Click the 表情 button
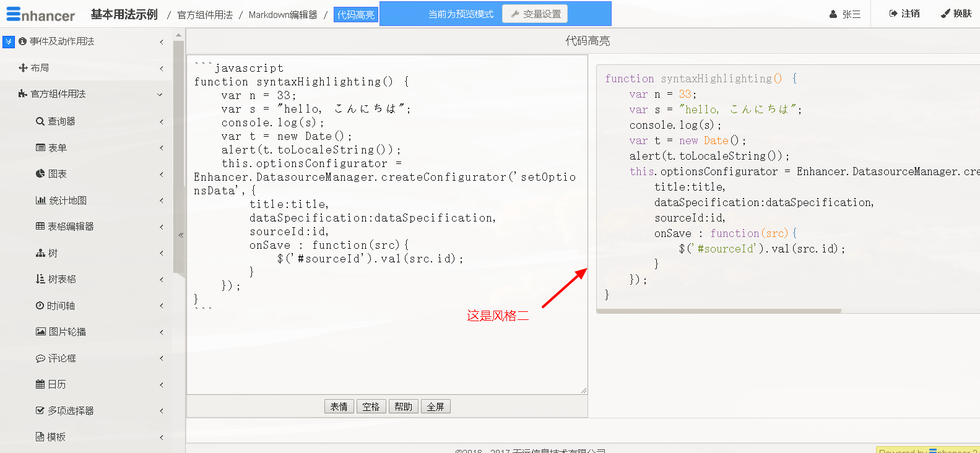 [339, 407]
